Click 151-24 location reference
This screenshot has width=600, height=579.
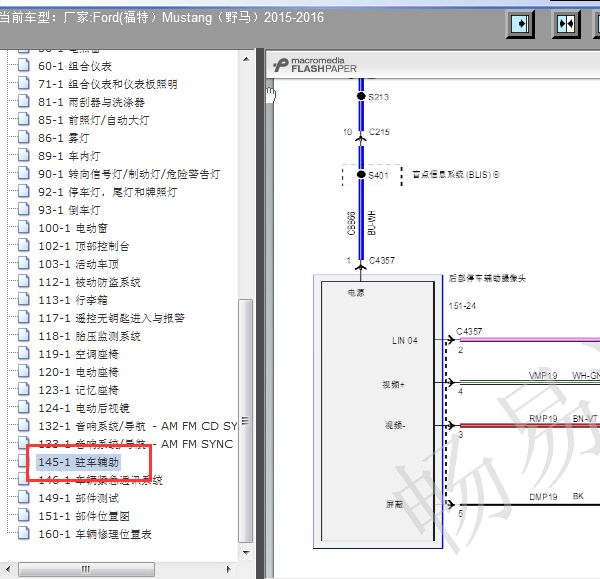(462, 306)
